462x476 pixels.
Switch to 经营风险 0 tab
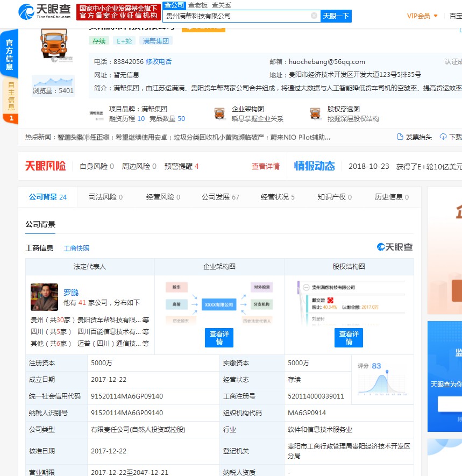163,197
